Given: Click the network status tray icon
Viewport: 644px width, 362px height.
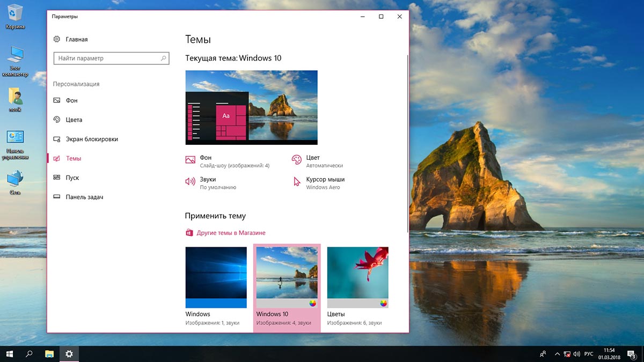Looking at the screenshot, I should tap(567, 354).
